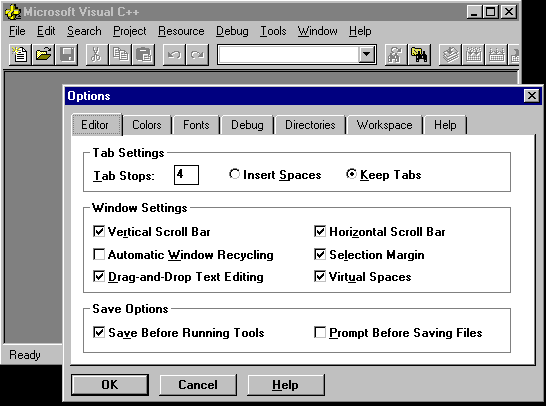Switch to the Fonts tab
Screen dimensions: 546x406
click(196, 125)
